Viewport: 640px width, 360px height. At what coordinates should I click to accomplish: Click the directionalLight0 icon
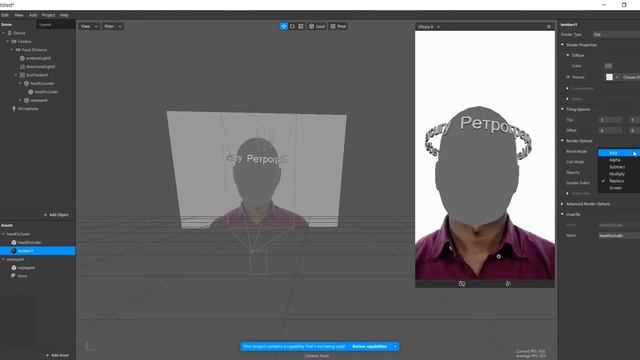click(x=22, y=67)
